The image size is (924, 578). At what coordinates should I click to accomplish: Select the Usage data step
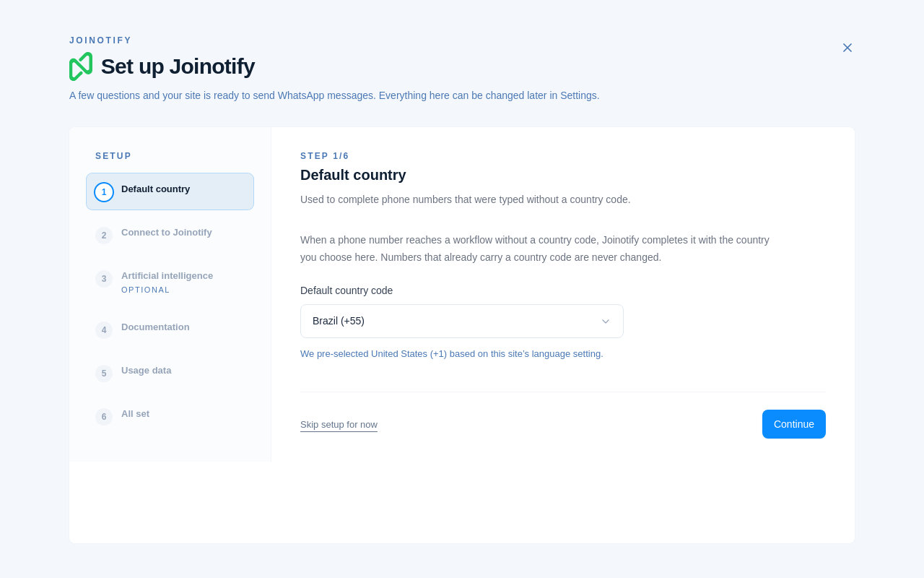(x=170, y=373)
